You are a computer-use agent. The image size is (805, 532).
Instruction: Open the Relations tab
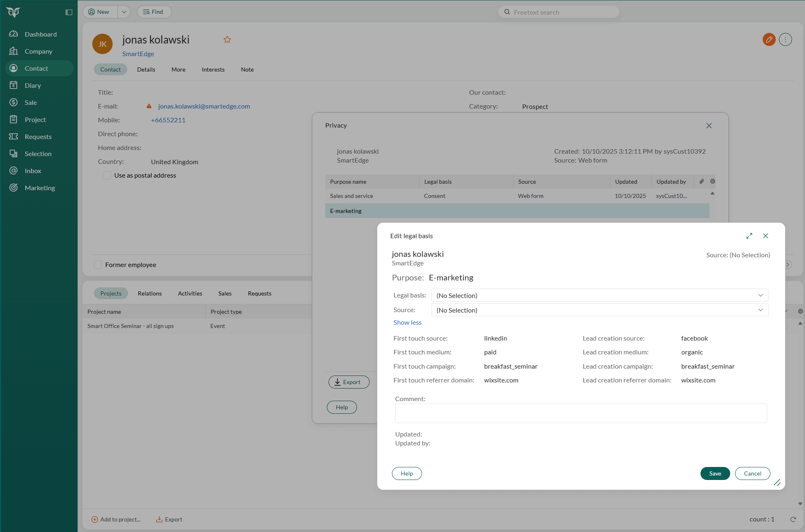[149, 293]
